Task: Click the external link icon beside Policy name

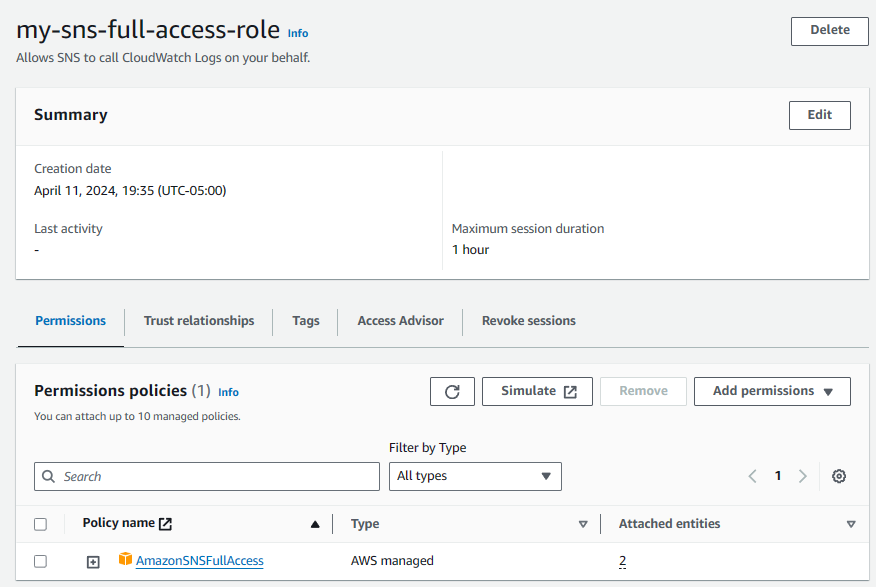Action: click(165, 523)
